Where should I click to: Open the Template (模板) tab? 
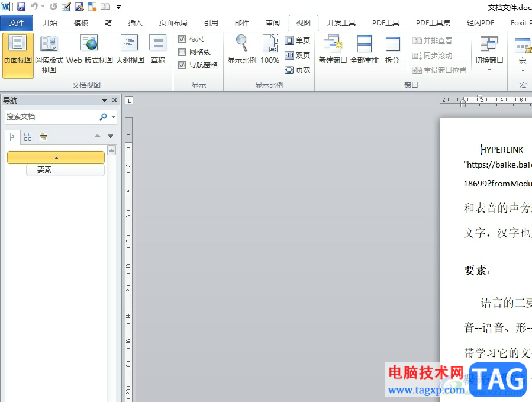pos(81,22)
